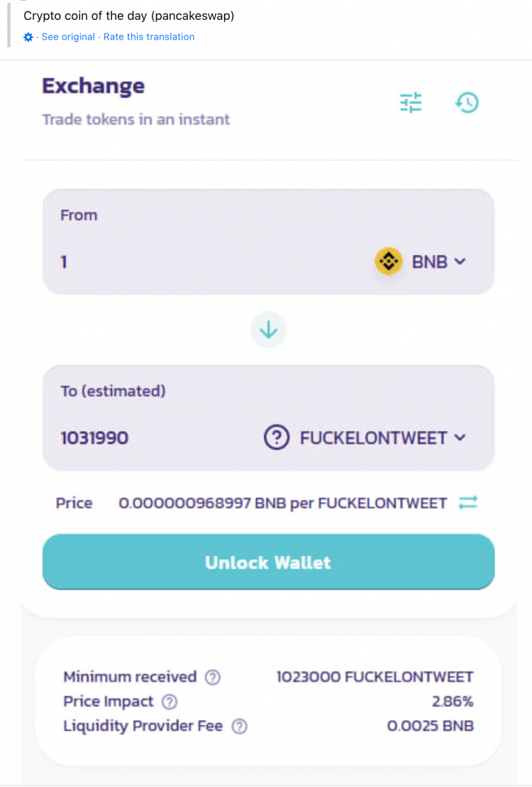Viewport: 532px width, 787px height.
Task: Click the price value text
Action: click(x=283, y=503)
